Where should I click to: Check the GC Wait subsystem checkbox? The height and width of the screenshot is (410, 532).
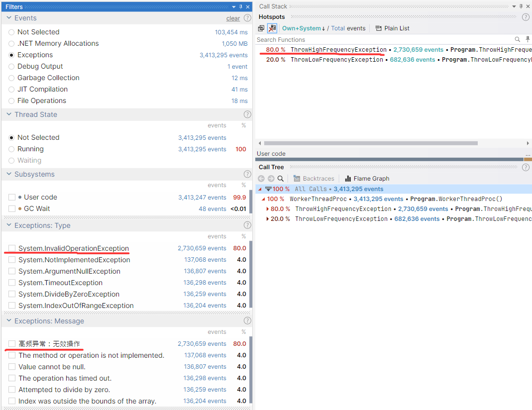pos(12,208)
